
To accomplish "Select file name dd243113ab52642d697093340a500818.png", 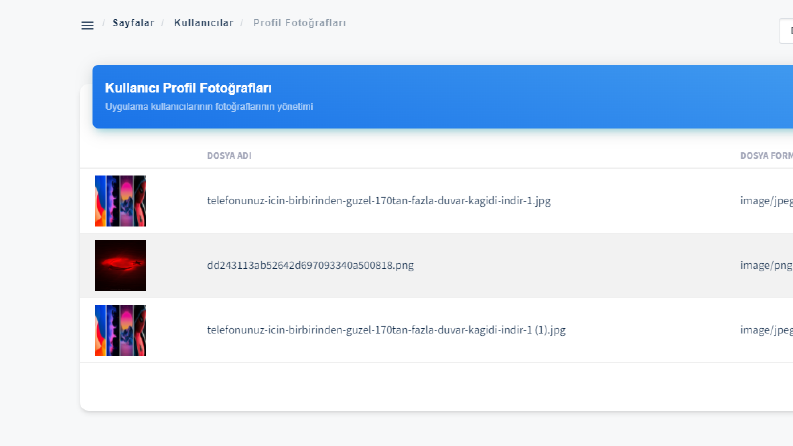I will click(310, 265).
